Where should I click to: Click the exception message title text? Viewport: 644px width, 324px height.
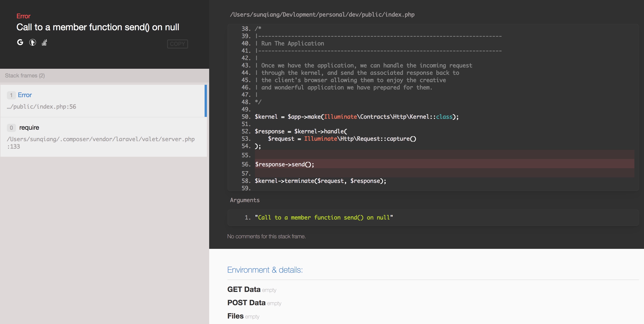point(98,27)
